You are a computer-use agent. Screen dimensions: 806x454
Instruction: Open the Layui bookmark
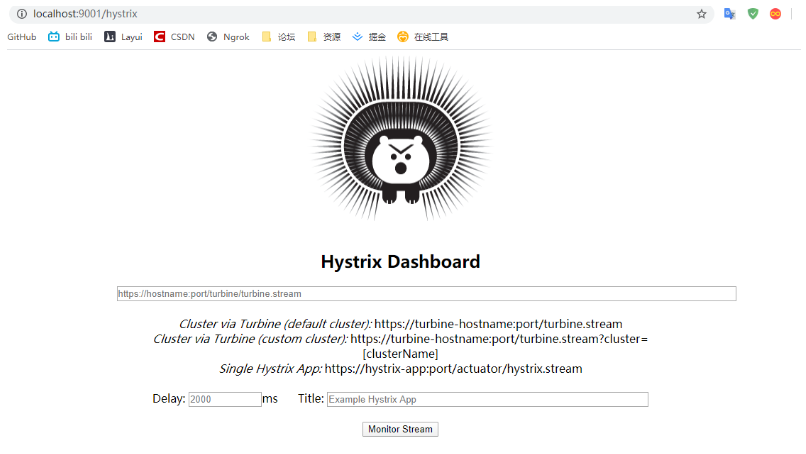pos(123,37)
